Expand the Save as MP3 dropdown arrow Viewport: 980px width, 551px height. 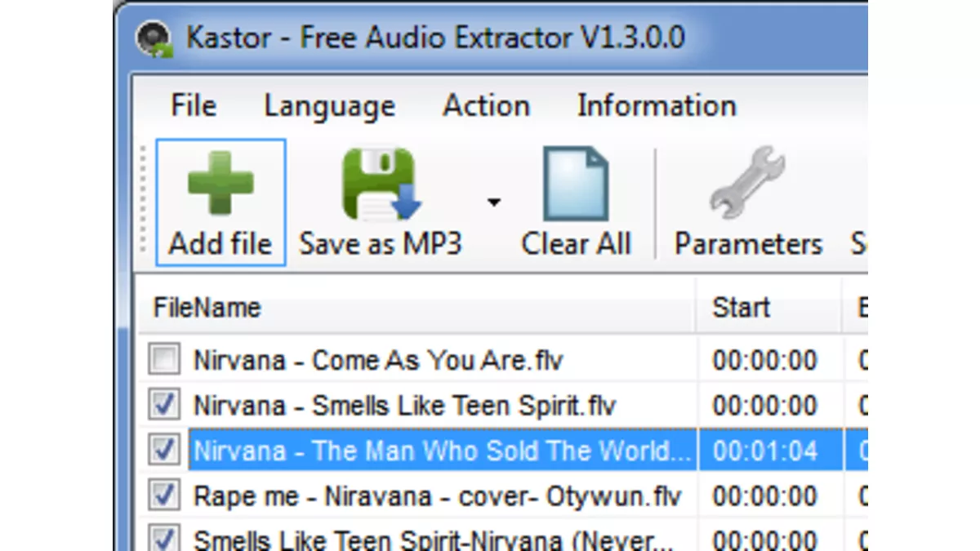pyautogui.click(x=493, y=202)
